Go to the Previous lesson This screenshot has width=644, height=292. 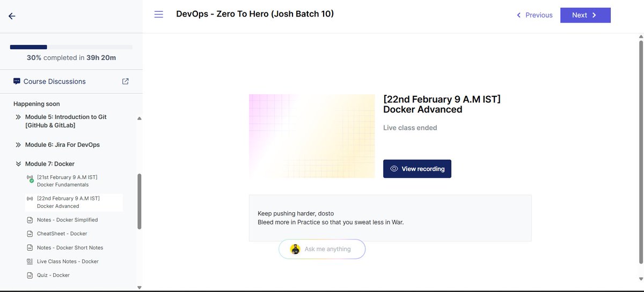click(x=534, y=15)
